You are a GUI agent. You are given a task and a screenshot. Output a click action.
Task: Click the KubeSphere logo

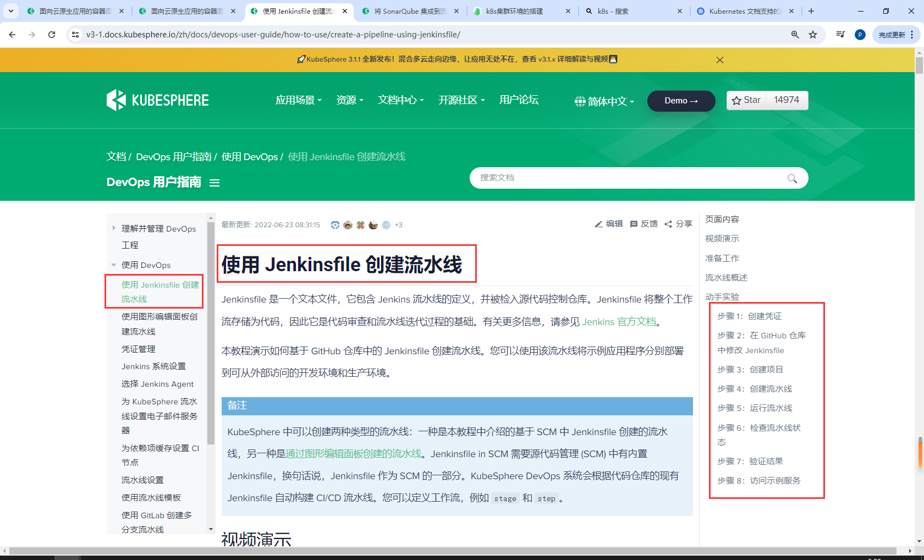(x=158, y=100)
